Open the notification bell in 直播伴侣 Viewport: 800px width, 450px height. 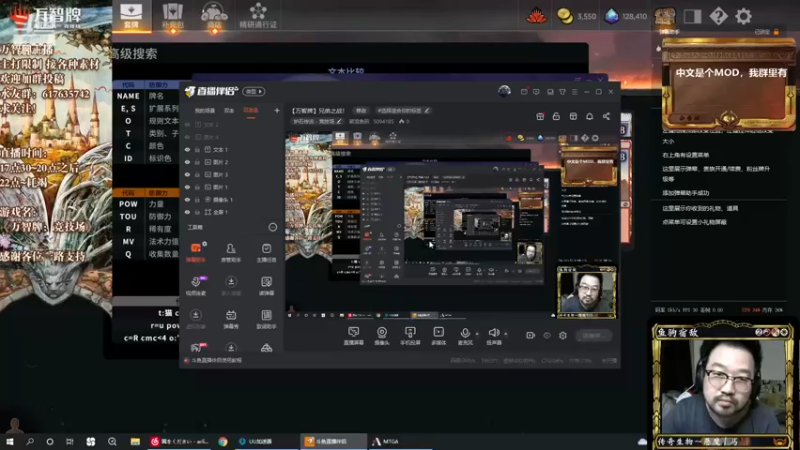point(589,116)
